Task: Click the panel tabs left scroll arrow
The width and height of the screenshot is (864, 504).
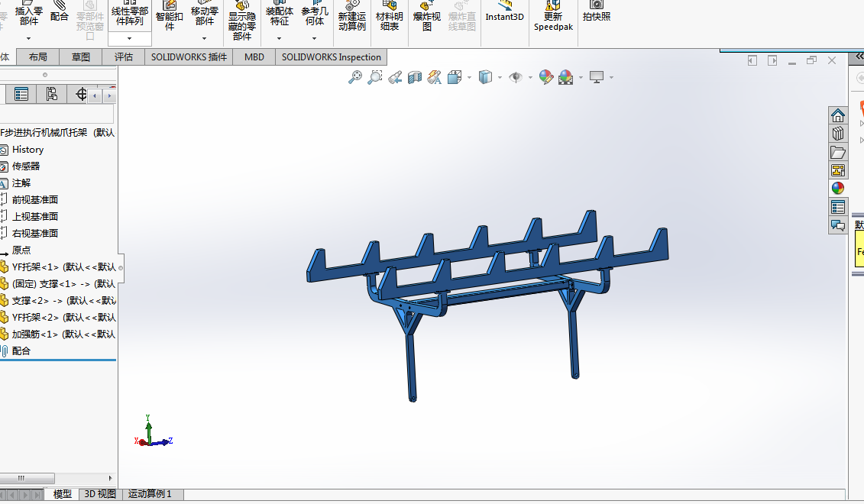Action: (x=95, y=96)
